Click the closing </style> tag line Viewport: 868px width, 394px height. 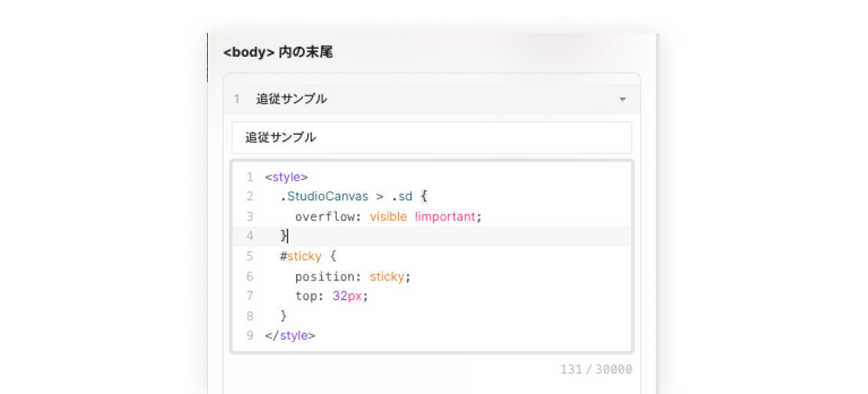[290, 335]
